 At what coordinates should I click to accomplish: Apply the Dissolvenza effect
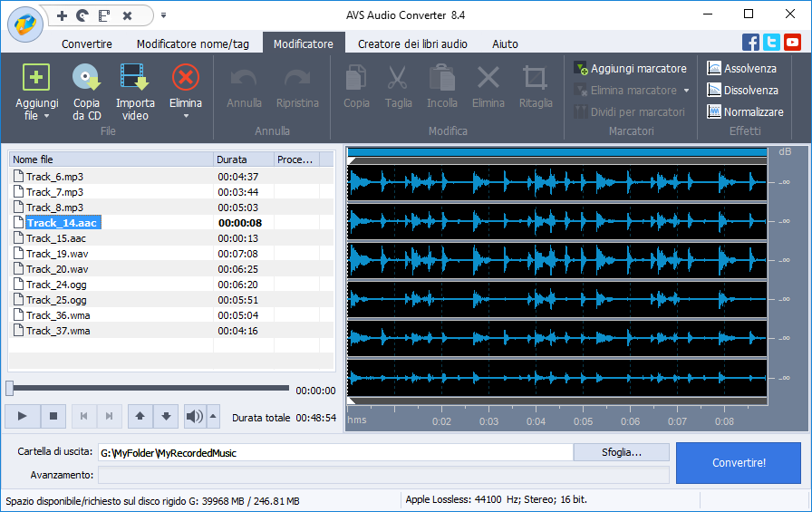point(742,90)
